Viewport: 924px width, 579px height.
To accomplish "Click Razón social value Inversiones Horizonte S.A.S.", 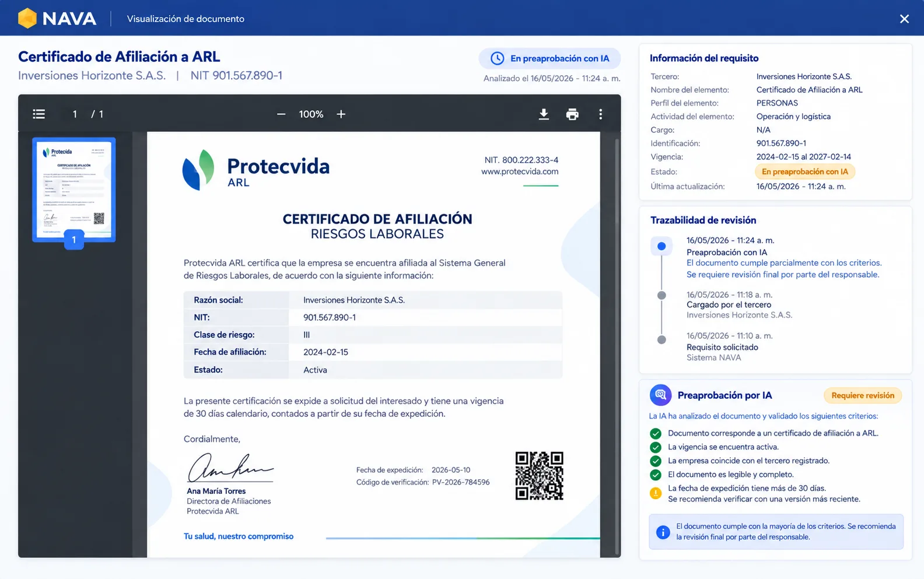I will (x=354, y=300).
